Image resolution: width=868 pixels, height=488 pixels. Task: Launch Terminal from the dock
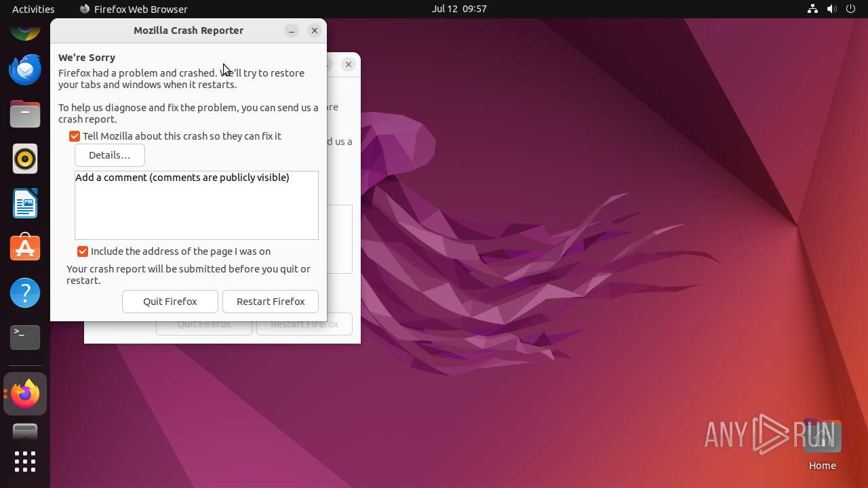(x=25, y=338)
